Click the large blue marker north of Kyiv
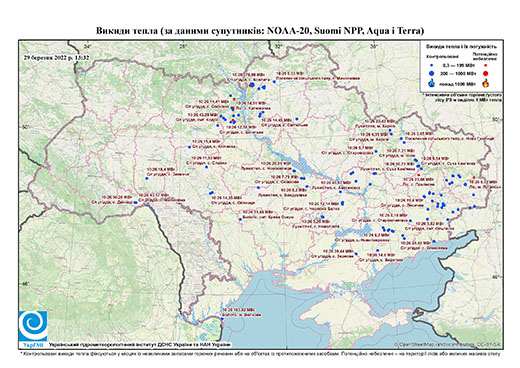Image resolution: width=520 pixels, height=368 pixels. 252,85
